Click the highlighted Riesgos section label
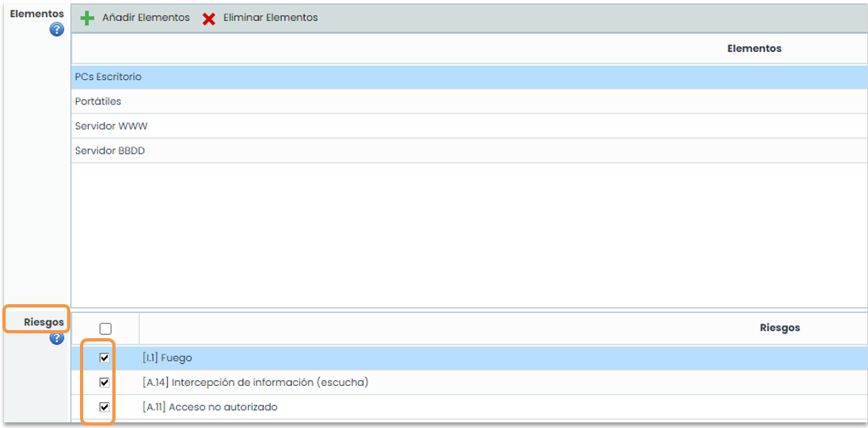The width and height of the screenshot is (868, 428). tap(44, 322)
